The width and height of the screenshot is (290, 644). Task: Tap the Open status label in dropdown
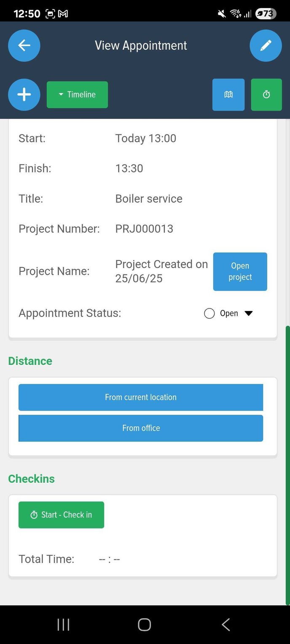tap(229, 314)
